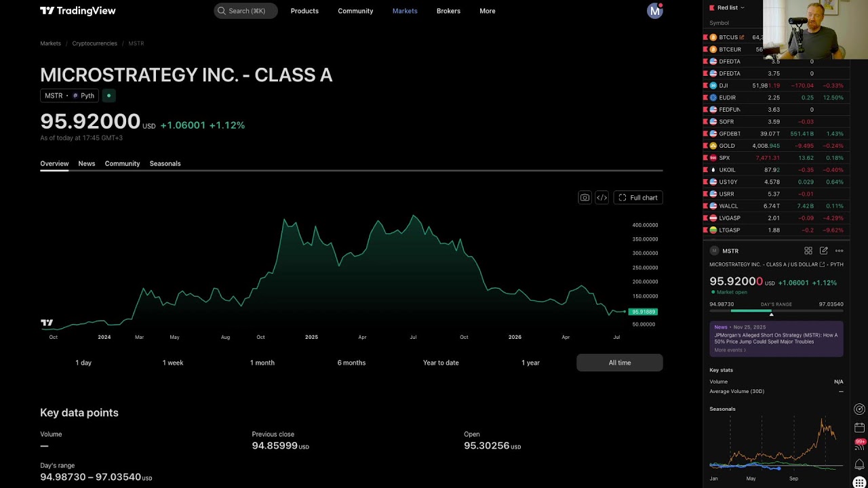Select the Overview tab

(x=54, y=163)
